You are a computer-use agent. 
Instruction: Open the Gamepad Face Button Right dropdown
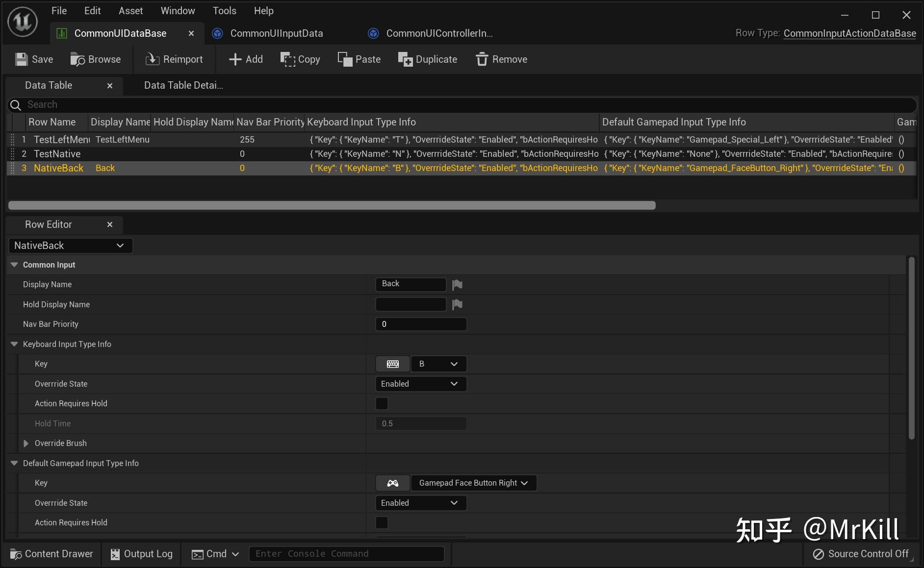pyautogui.click(x=473, y=483)
